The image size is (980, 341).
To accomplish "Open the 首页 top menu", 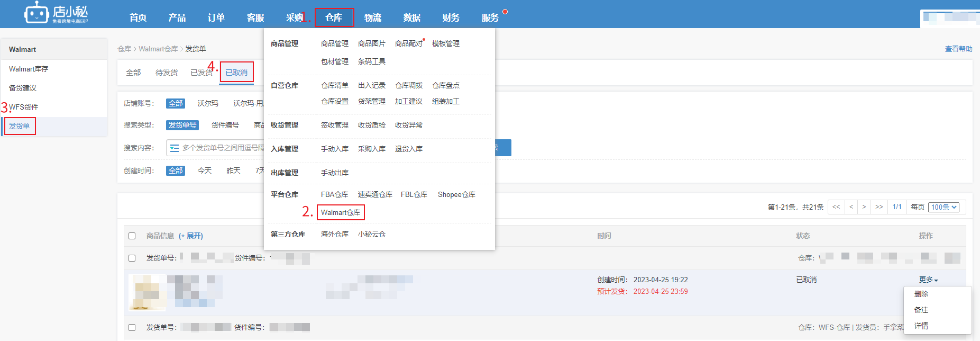I will point(138,17).
